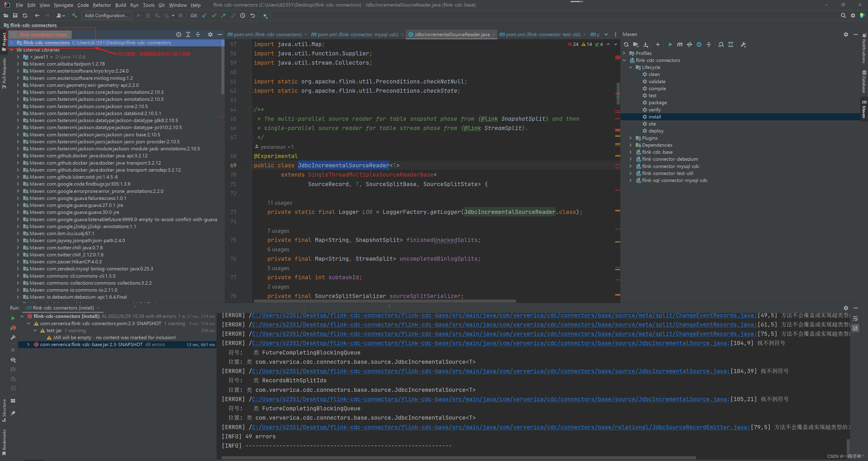Open Maven panel gear options
Image resolution: width=868 pixels, height=461 pixels.
tap(846, 34)
